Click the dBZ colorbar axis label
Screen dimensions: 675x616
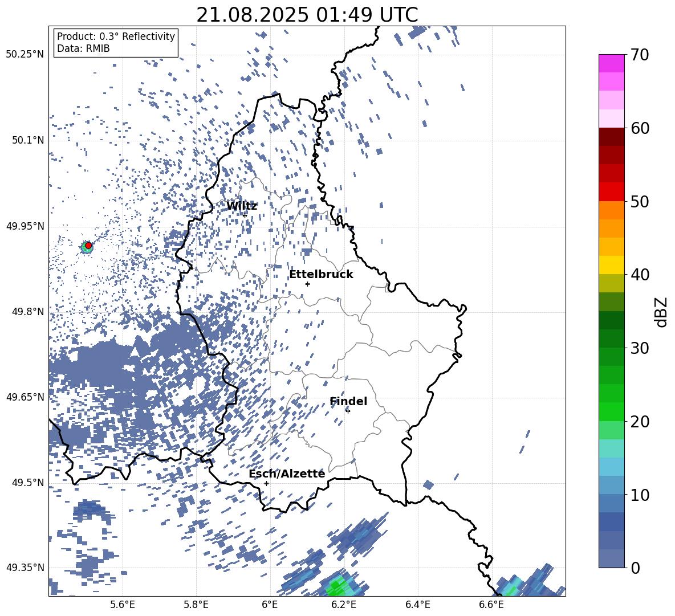point(662,312)
